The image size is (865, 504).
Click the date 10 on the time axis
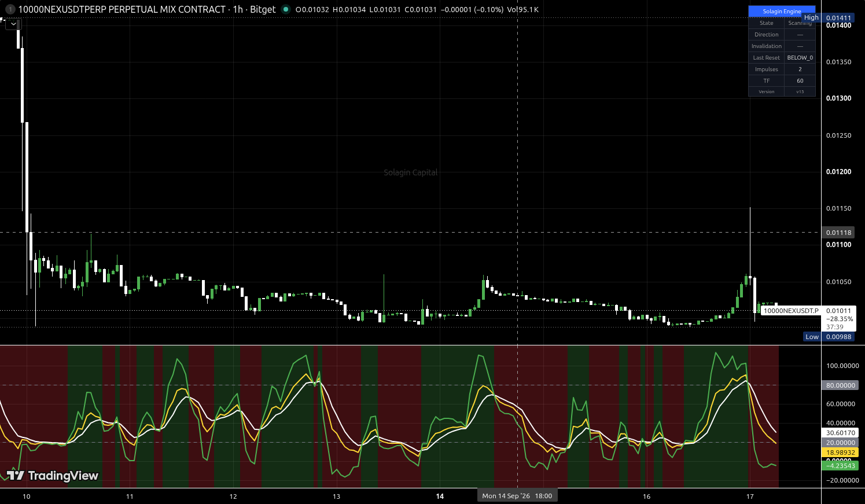(x=26, y=496)
